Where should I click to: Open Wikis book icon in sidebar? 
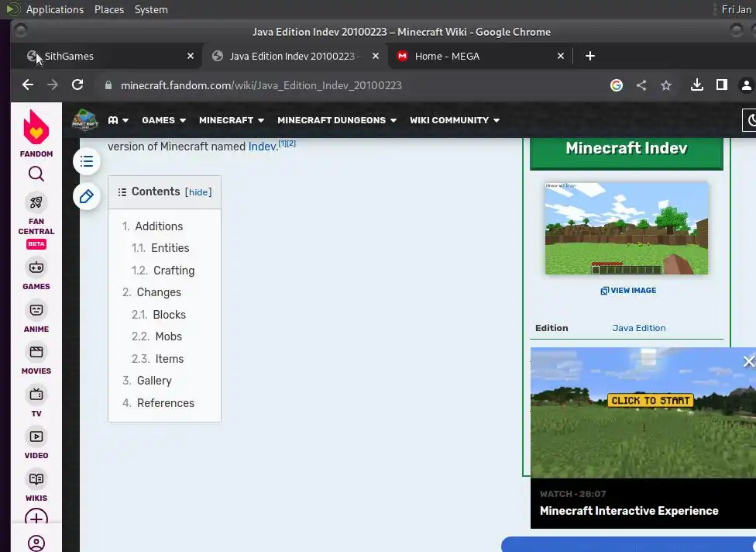(x=36, y=478)
